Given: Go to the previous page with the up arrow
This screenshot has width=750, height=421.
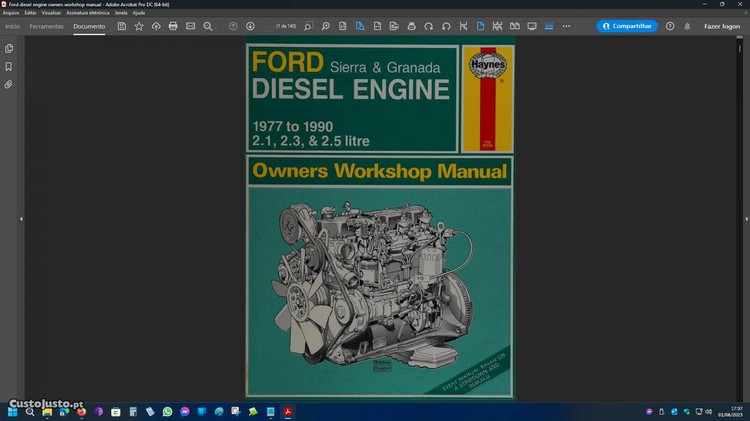Looking at the screenshot, I should point(233,26).
